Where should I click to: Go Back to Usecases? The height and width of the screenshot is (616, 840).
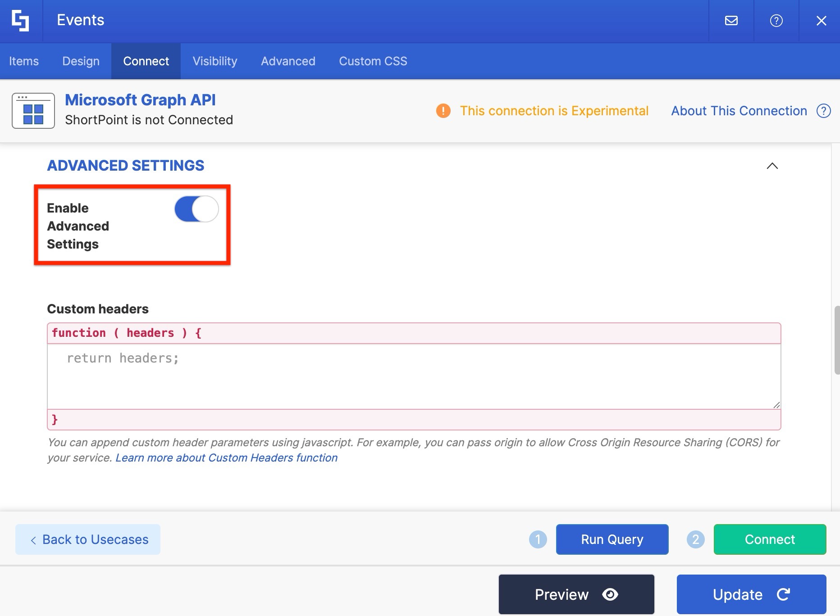[x=88, y=539]
